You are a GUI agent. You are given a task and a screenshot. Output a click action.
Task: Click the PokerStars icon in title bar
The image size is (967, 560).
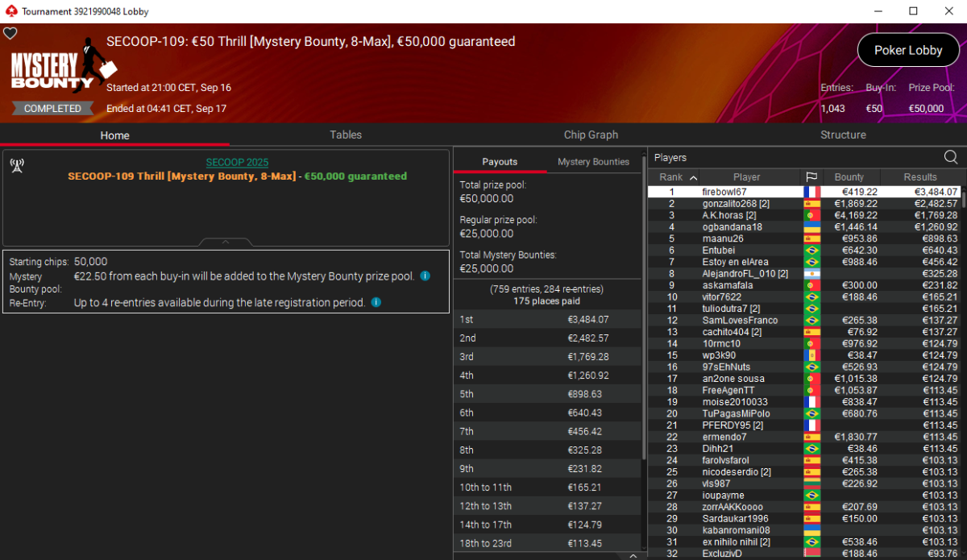click(10, 11)
